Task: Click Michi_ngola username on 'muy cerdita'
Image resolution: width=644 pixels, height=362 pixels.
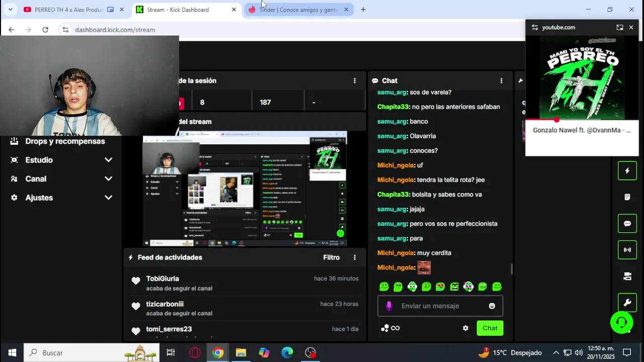Action: (395, 253)
